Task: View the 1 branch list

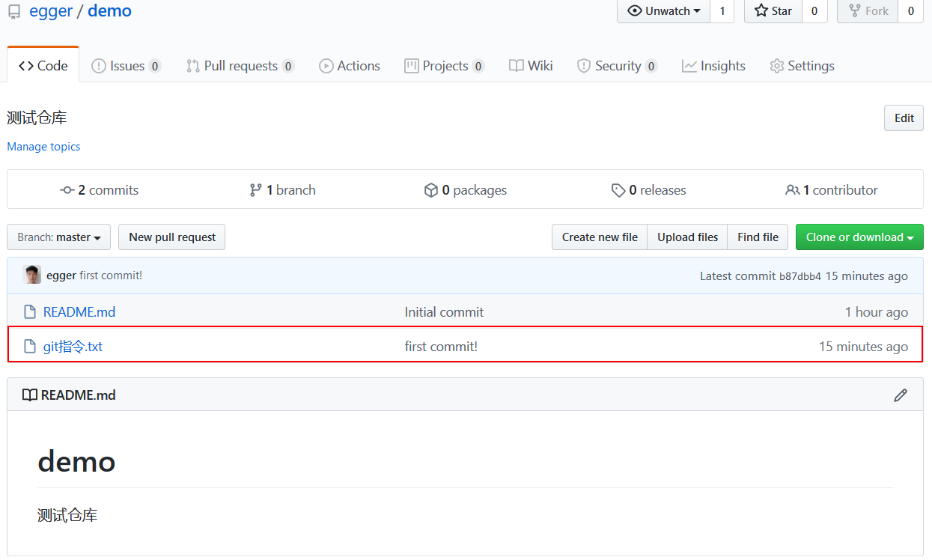Action: 282,190
